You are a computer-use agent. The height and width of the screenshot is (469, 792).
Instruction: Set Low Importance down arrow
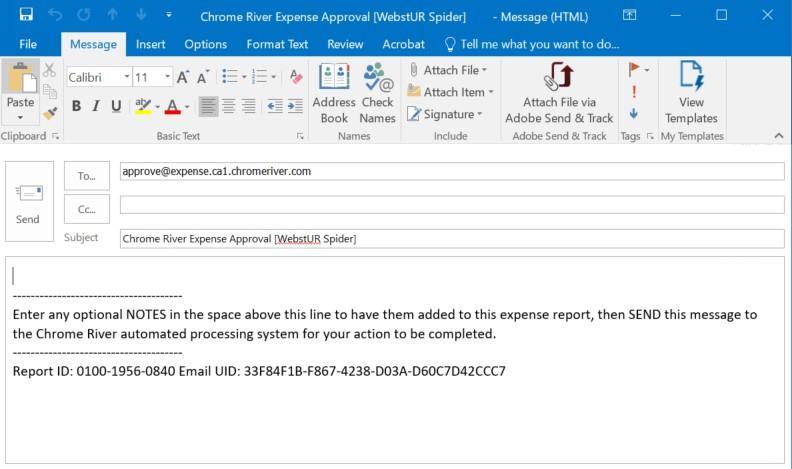[634, 114]
